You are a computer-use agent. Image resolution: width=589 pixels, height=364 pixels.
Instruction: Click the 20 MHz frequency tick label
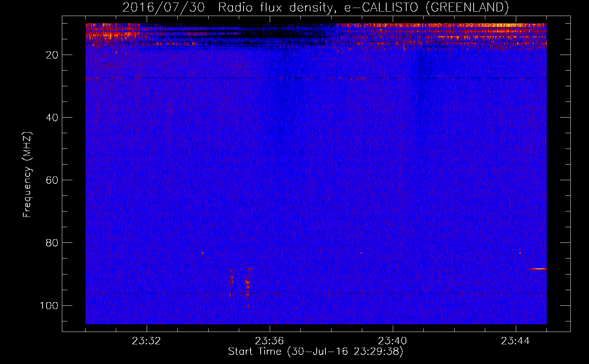[x=52, y=55]
